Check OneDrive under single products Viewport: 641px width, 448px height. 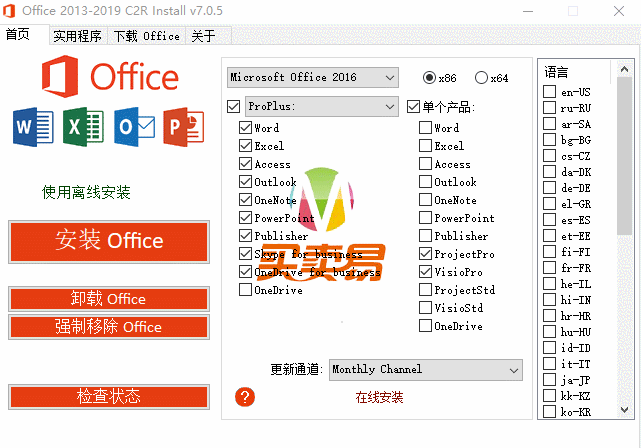click(426, 325)
